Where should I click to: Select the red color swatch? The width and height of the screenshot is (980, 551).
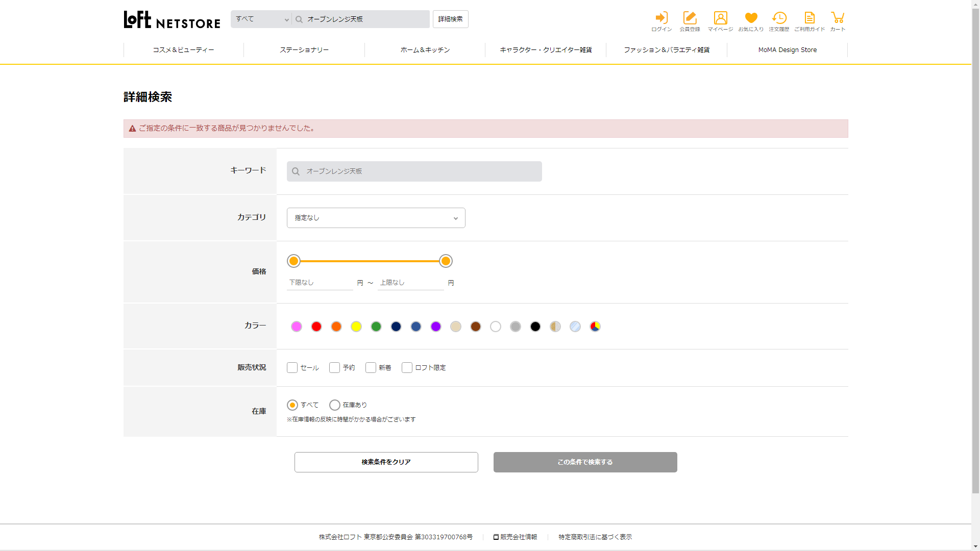pos(316,327)
